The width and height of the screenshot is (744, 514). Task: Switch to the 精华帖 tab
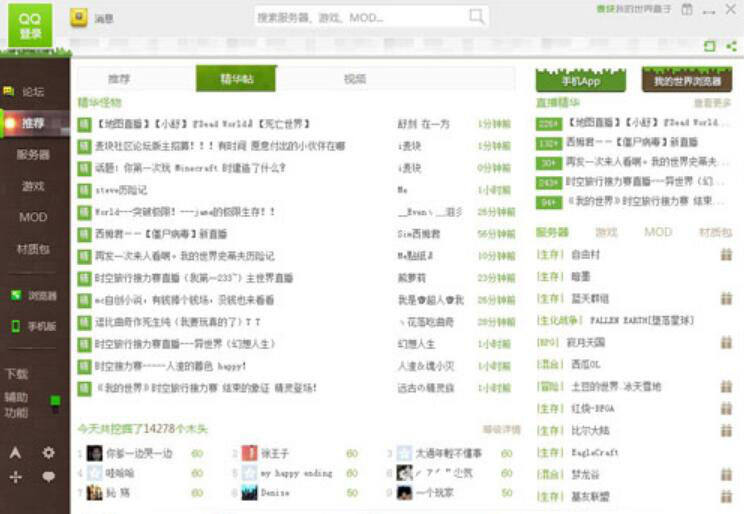[x=236, y=78]
